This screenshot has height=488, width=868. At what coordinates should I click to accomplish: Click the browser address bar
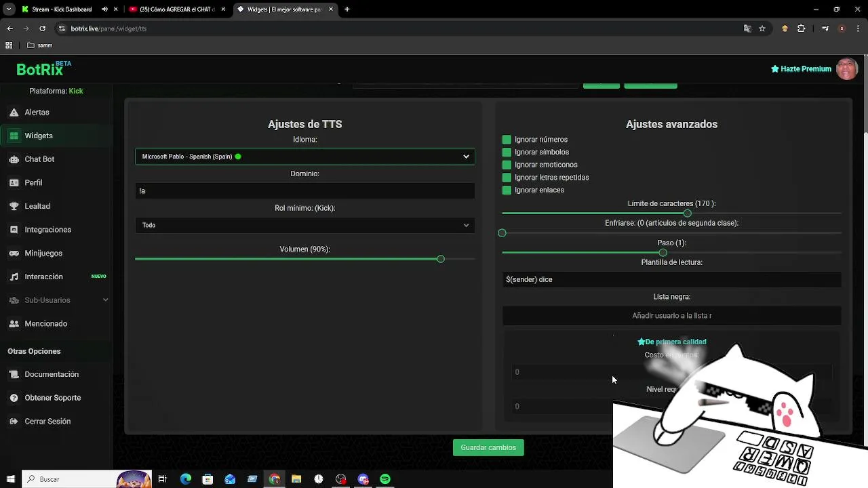pos(400,28)
